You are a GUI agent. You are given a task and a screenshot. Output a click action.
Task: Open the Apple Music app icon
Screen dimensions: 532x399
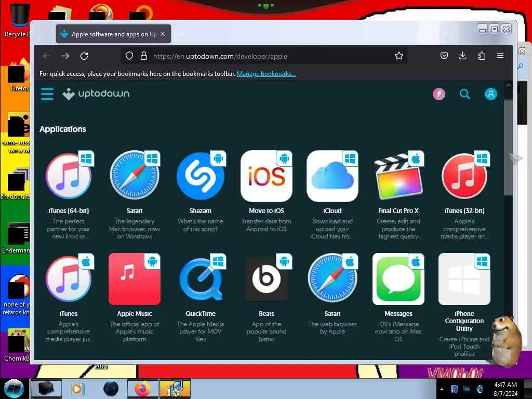tap(135, 279)
